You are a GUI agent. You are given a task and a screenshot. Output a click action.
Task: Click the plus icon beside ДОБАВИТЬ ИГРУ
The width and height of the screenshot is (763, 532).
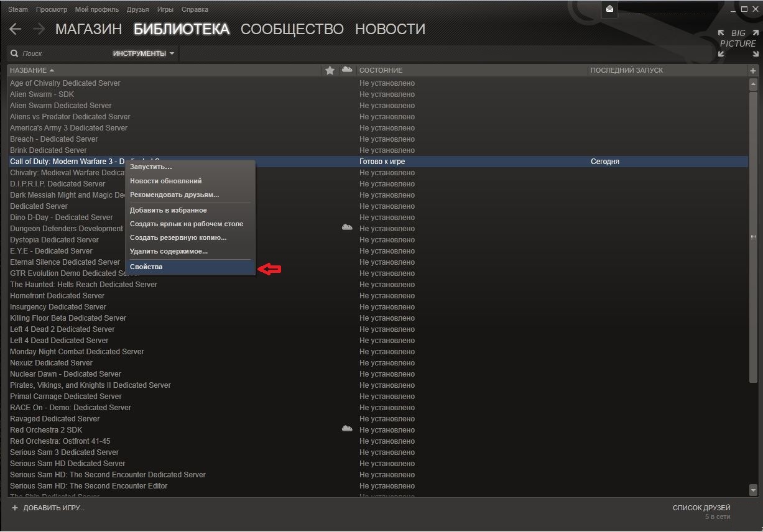click(15, 508)
